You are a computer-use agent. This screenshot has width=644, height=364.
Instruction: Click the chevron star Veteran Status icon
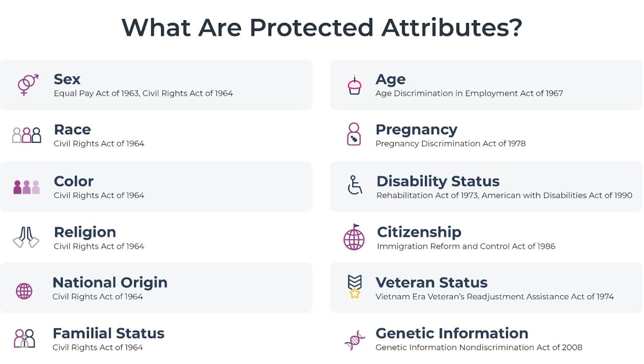355,287
